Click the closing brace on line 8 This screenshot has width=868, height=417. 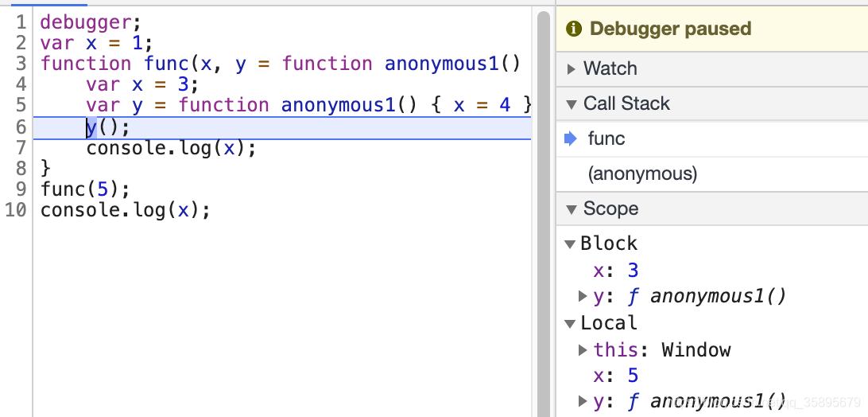click(45, 169)
